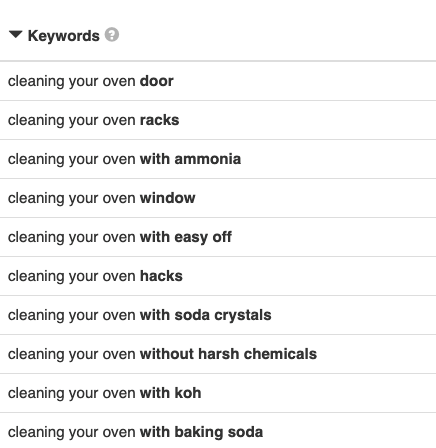
Task: Collapse the Keywords section triangle
Action: click(16, 35)
